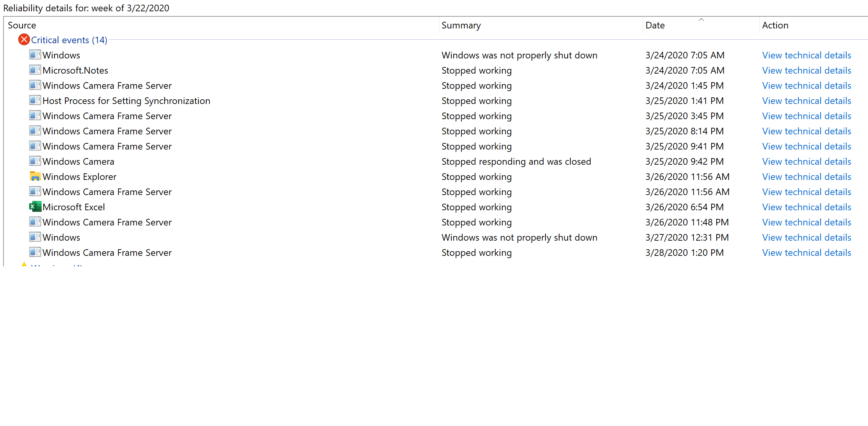Click the date 3/26/2020 6:54 PM
The image size is (868, 426).
[x=684, y=207]
